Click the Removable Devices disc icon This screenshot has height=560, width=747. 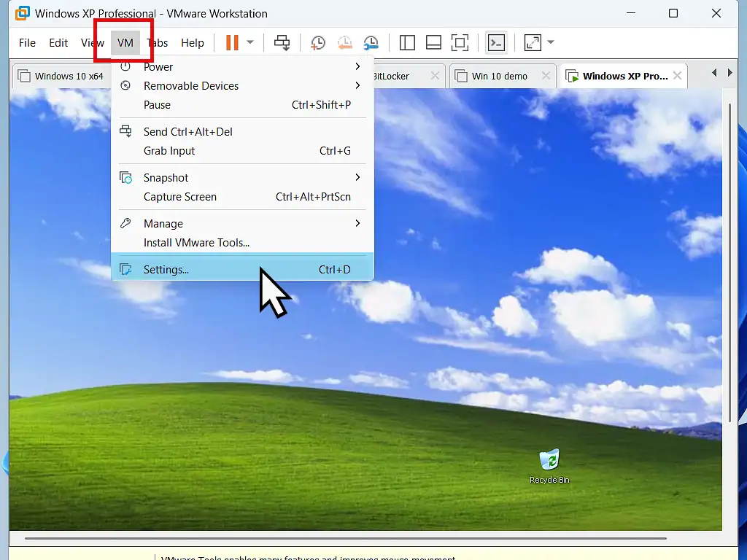click(x=125, y=86)
